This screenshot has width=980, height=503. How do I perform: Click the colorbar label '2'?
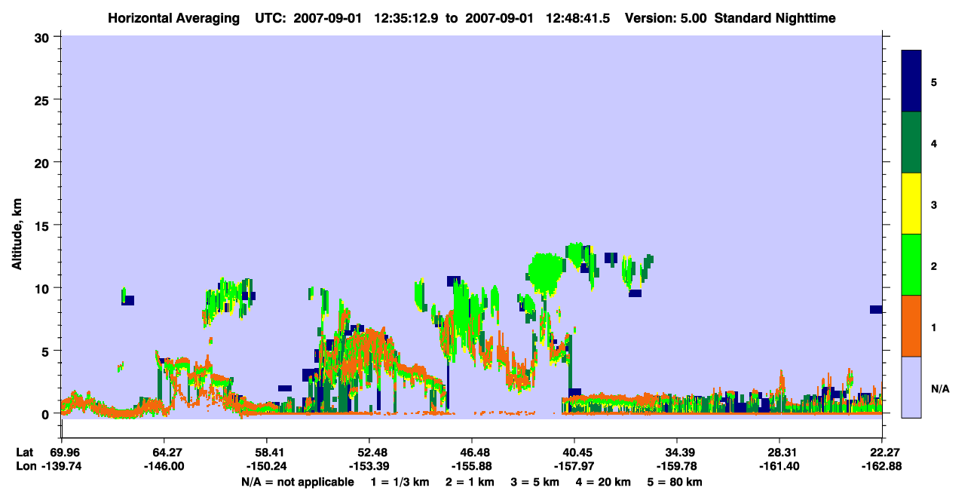click(934, 265)
